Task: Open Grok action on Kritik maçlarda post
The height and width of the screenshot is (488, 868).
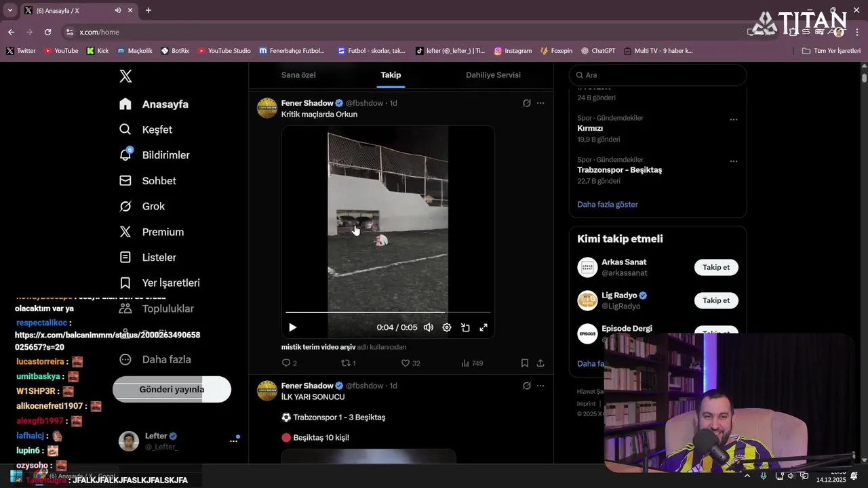Action: (526, 103)
